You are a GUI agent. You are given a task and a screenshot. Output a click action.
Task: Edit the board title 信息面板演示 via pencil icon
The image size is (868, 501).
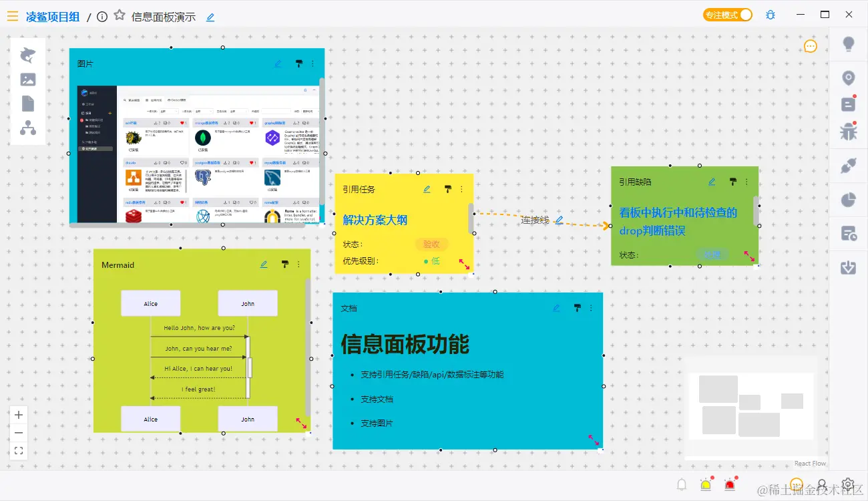click(x=210, y=17)
